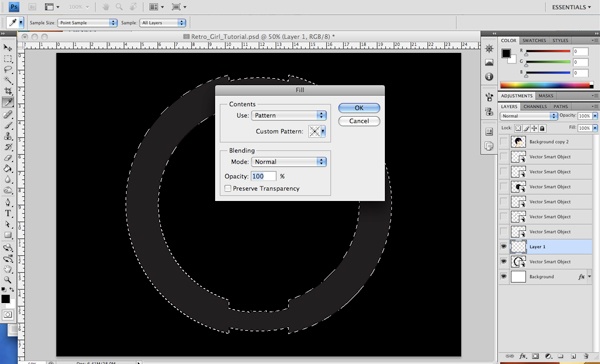The width and height of the screenshot is (600, 364).
Task: Open the Arrange Documents dropdown
Action: [157, 7]
